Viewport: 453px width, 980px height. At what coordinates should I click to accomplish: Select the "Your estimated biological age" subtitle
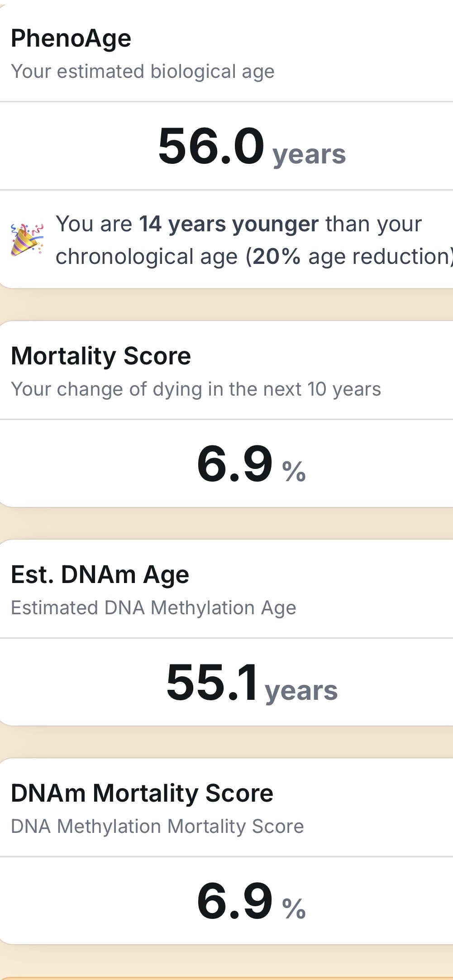(143, 72)
